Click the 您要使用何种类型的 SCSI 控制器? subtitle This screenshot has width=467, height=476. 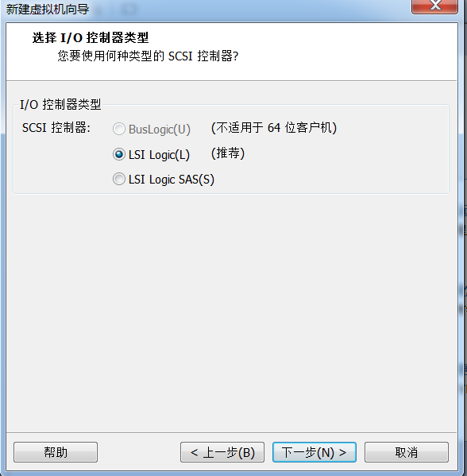[148, 56]
